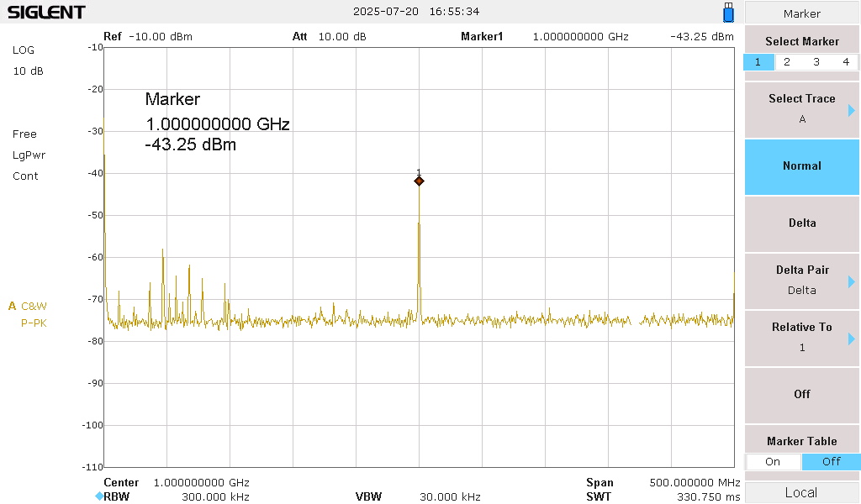Click the SIGLENT logo
Viewport: 861px width, 504px height.
click(x=46, y=12)
